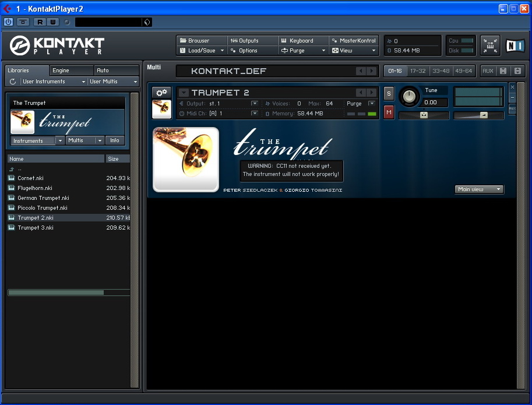Toggle the Browser panel button
The width and height of the screenshot is (532, 405).
[x=202, y=41]
